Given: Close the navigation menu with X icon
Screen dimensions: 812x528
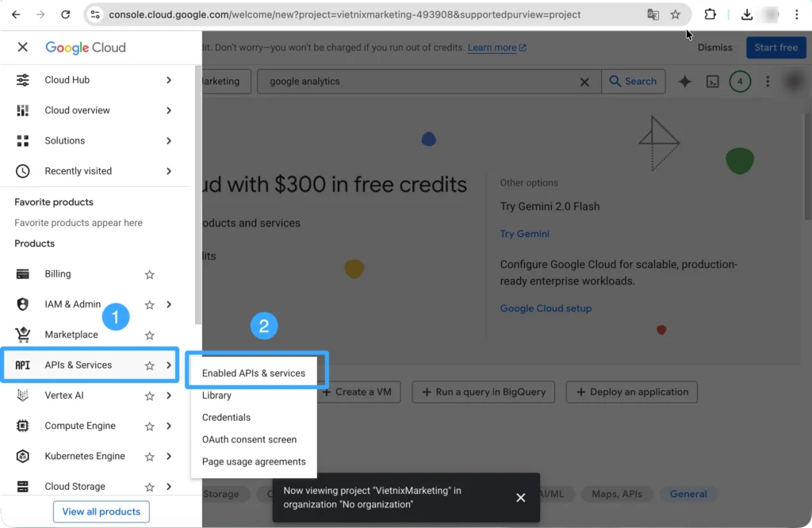Looking at the screenshot, I should [22, 48].
